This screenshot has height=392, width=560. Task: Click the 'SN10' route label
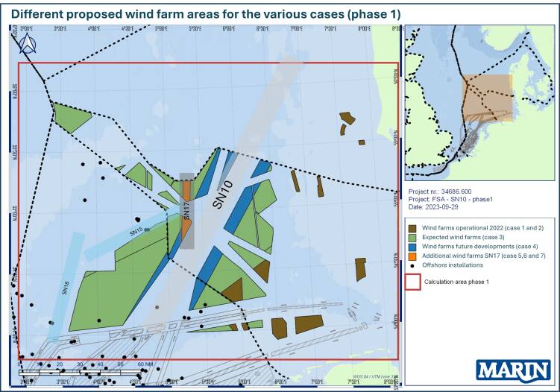pos(223,195)
